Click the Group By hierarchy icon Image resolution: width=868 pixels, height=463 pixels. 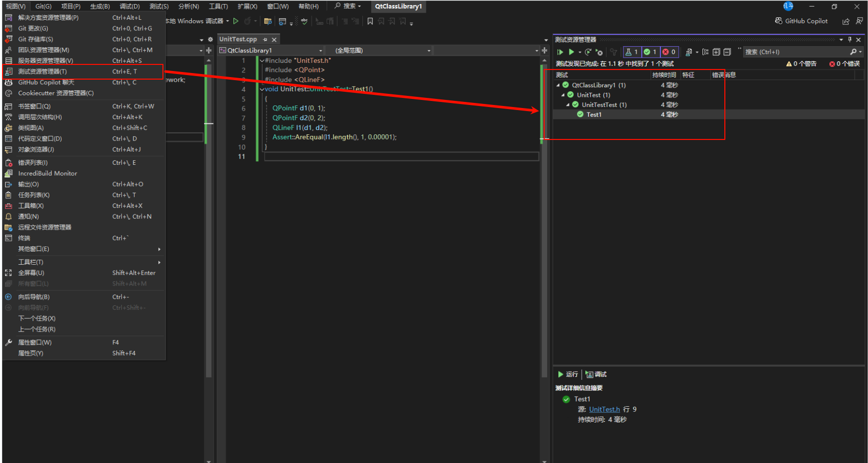706,52
